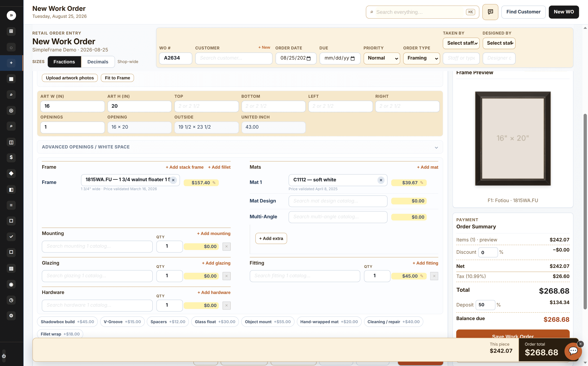The height and width of the screenshot is (366, 588).
Task: Click the Find Customer button
Action: (523, 12)
